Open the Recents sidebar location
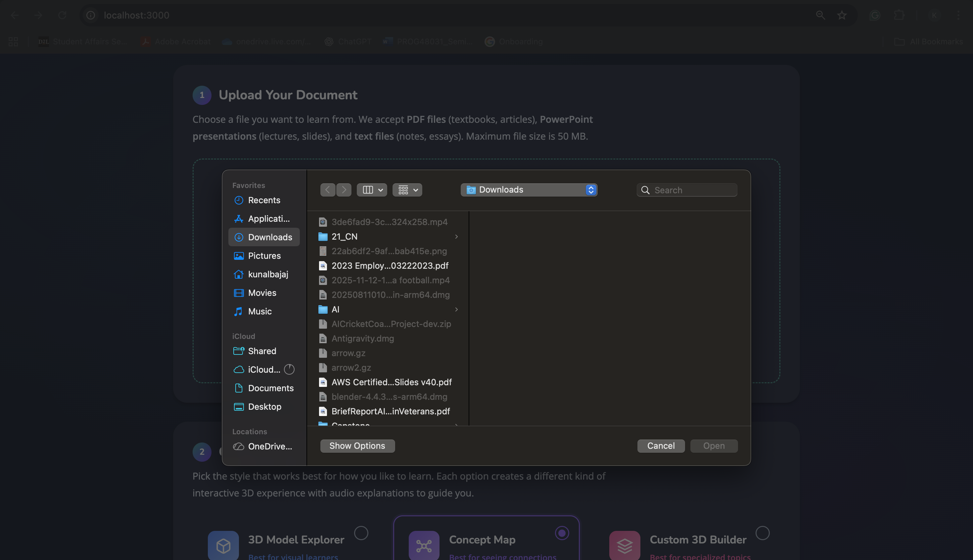Screen dimensions: 973x560 pos(264,200)
